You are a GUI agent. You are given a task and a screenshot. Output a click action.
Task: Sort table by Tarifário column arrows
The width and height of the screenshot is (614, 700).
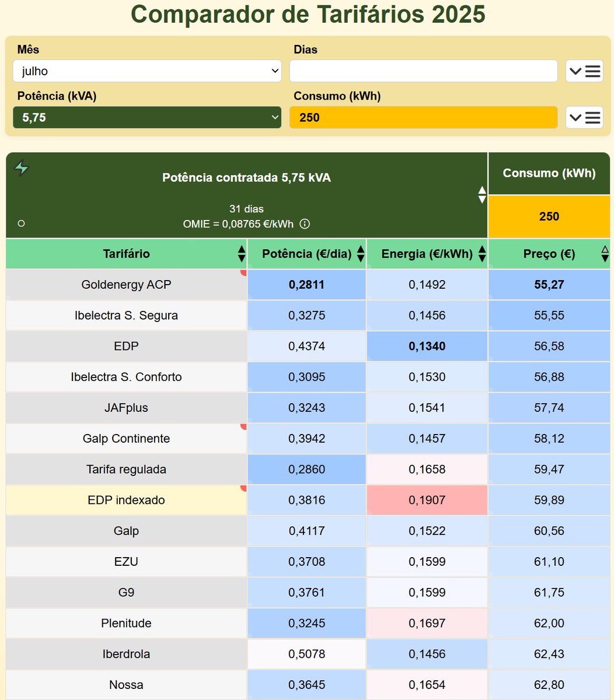242,254
